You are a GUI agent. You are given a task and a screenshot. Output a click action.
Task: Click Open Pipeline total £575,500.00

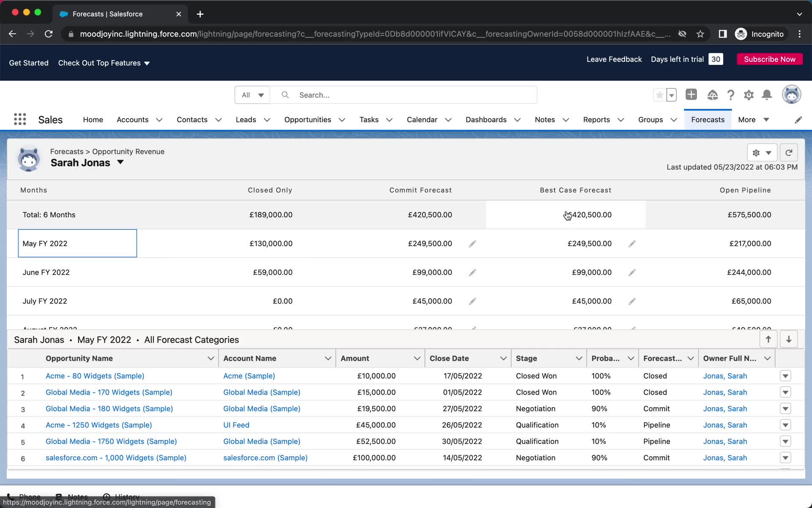click(749, 215)
